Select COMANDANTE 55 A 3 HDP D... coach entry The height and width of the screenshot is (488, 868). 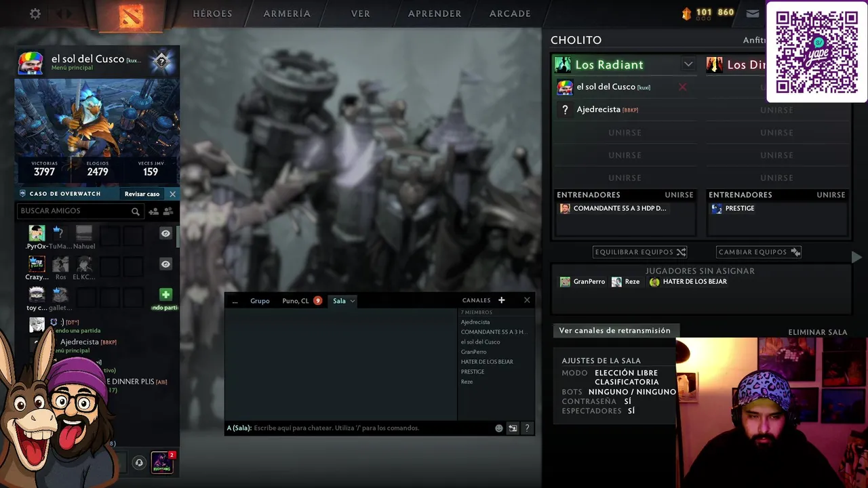pos(613,209)
